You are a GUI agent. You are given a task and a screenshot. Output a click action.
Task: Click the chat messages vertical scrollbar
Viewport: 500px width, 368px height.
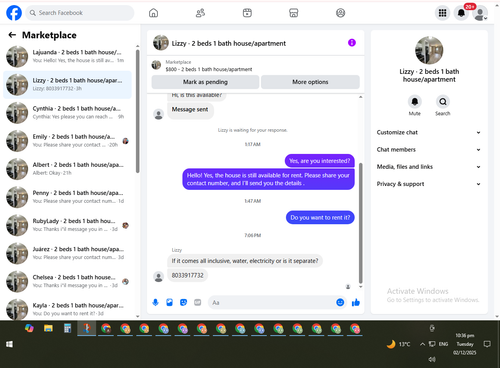pyautogui.click(x=360, y=223)
